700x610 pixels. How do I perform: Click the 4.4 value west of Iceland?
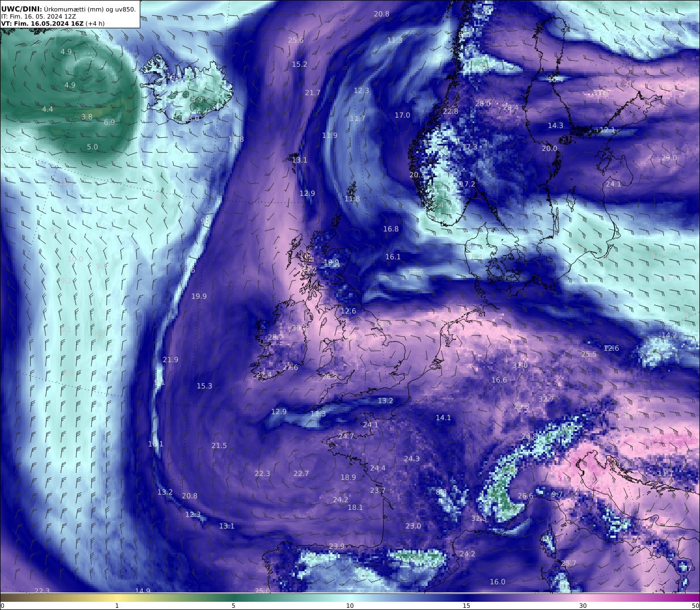pyautogui.click(x=48, y=109)
